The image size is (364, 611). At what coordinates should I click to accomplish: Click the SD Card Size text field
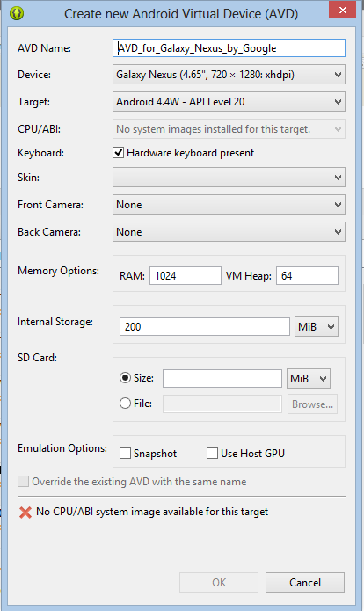coord(222,378)
